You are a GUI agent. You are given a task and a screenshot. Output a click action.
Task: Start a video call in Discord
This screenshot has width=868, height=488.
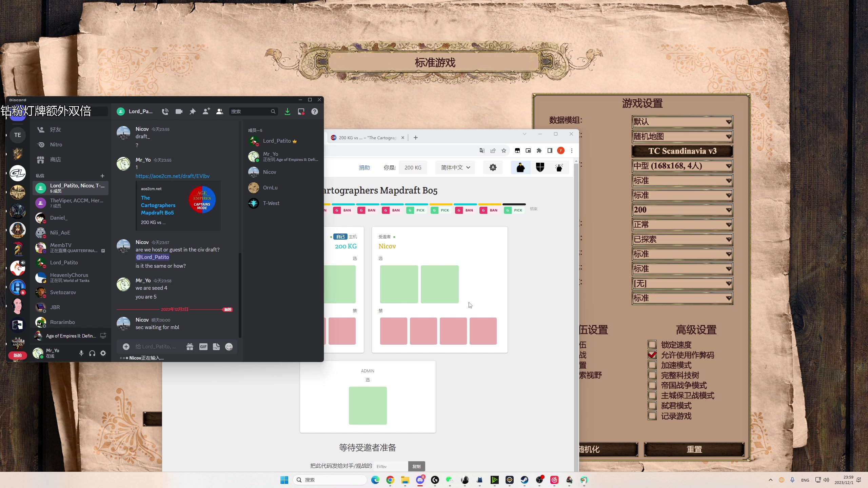point(179,111)
